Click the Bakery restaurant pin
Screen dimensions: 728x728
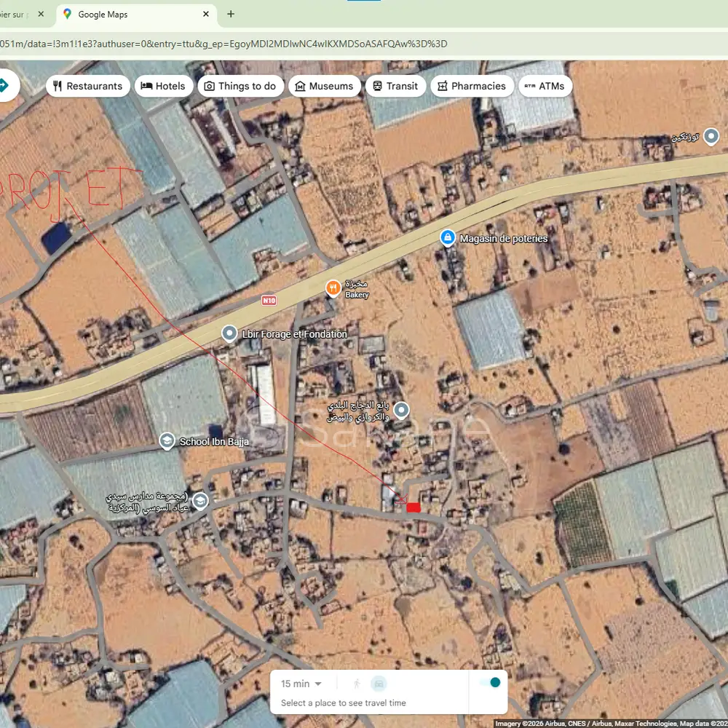(x=333, y=288)
